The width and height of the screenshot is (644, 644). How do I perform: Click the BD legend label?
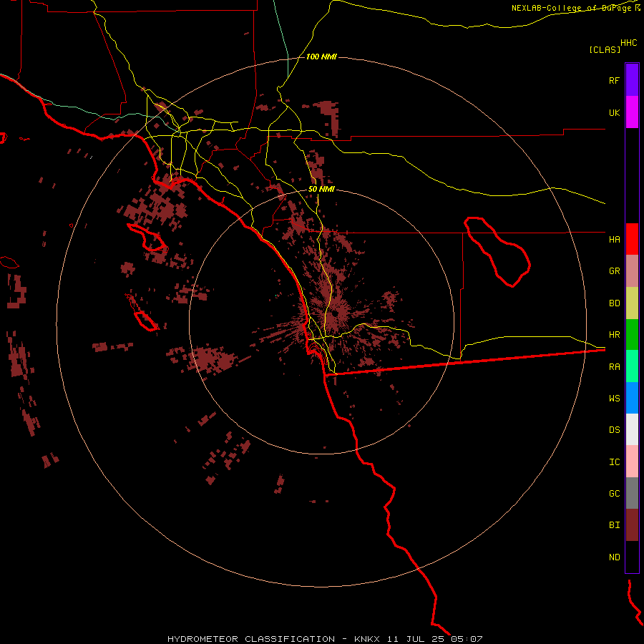(x=614, y=303)
